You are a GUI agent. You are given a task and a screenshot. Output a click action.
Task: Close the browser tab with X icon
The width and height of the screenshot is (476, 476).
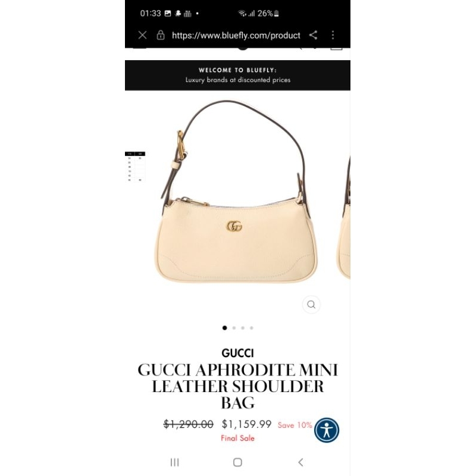coord(142,35)
